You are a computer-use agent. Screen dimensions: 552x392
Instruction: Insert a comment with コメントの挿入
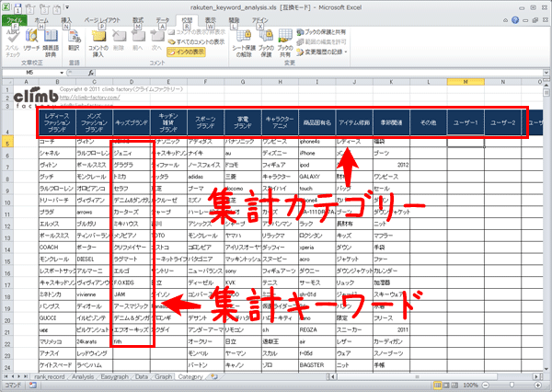[x=98, y=43]
